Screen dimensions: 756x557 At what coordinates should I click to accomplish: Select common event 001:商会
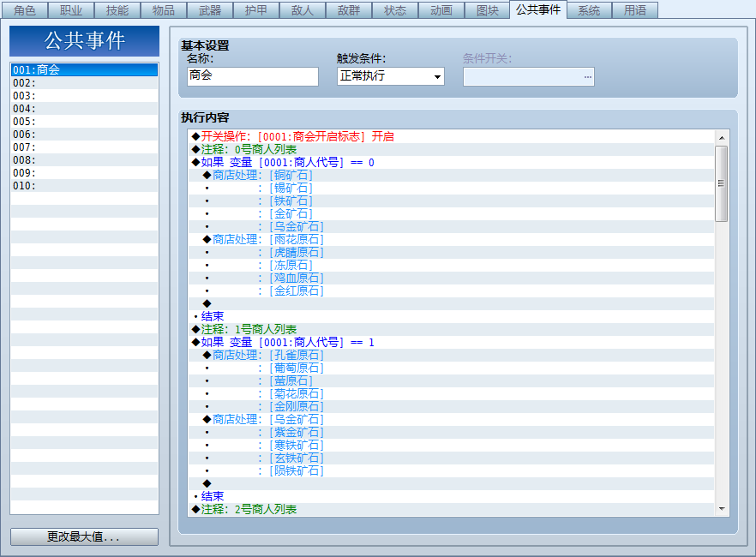coord(84,70)
